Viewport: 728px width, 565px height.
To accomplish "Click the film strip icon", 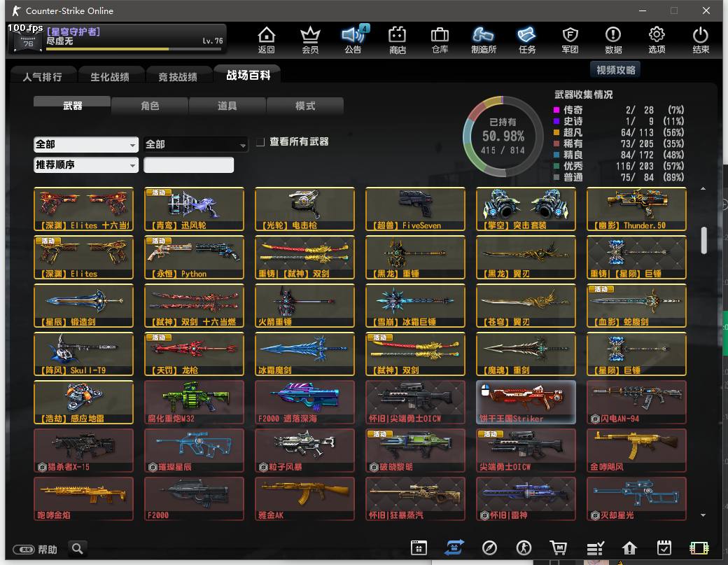I will 699,548.
